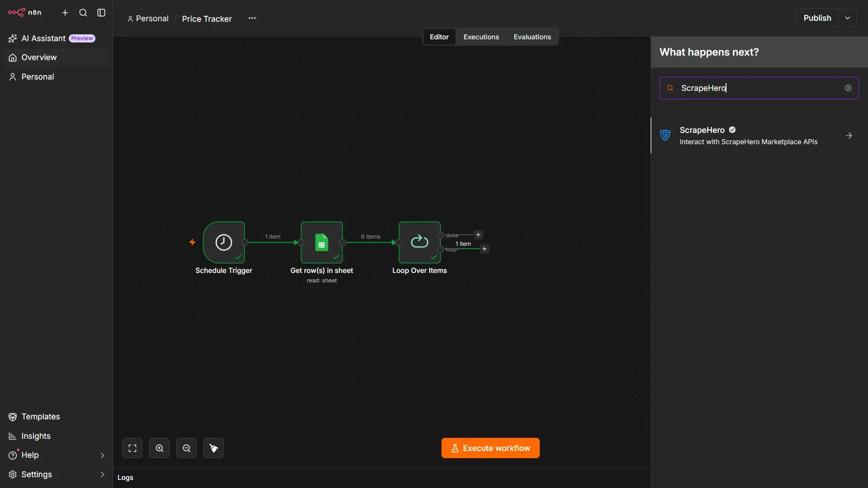The width and height of the screenshot is (868, 488).
Task: Open Insights in the sidebar
Action: pyautogui.click(x=56, y=436)
